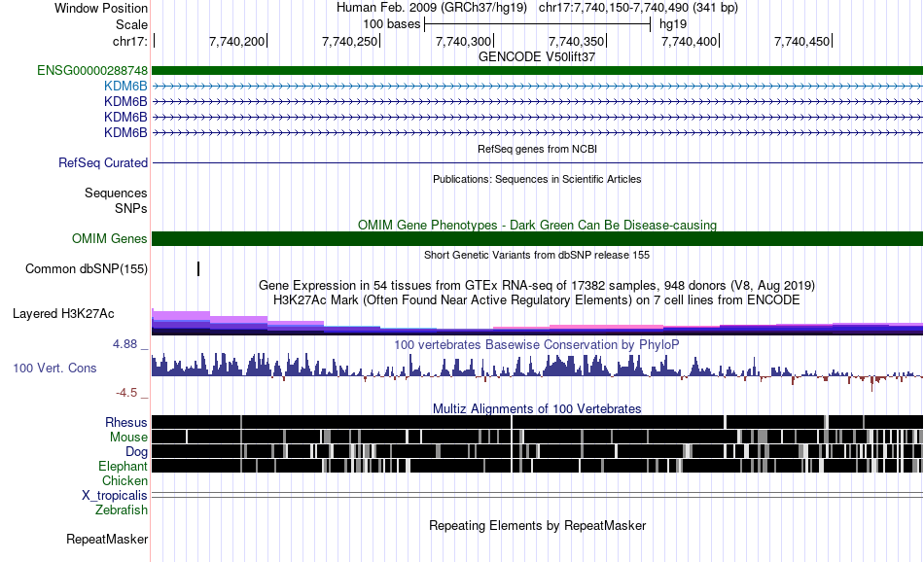This screenshot has height=562, width=924.
Task: Click the Layered H3K27Ac track label
Action: click(x=63, y=313)
